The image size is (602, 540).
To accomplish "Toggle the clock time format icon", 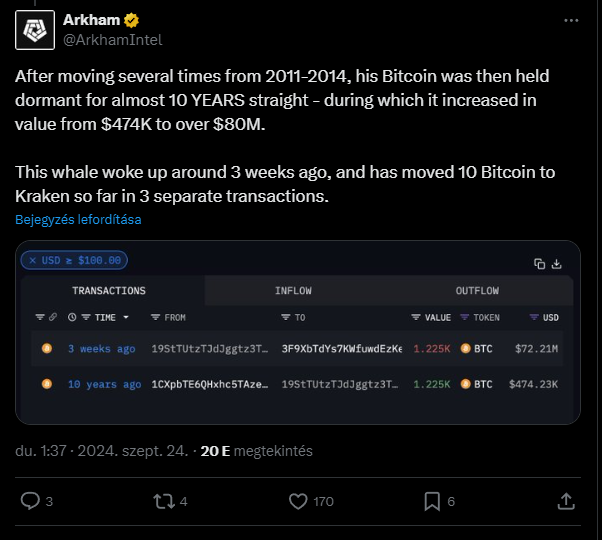I will (72, 317).
